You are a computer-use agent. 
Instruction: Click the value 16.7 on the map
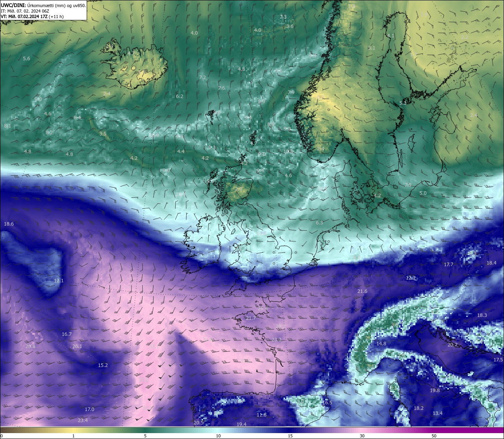67,334
